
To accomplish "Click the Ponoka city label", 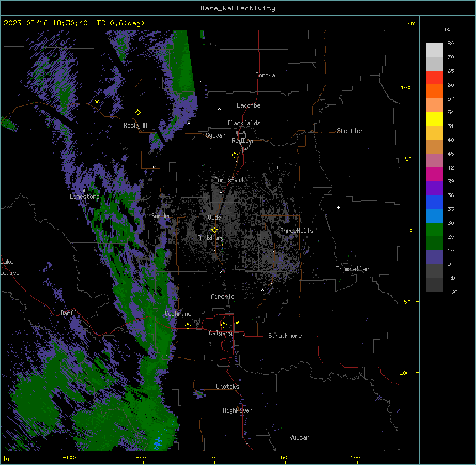I will [x=265, y=75].
